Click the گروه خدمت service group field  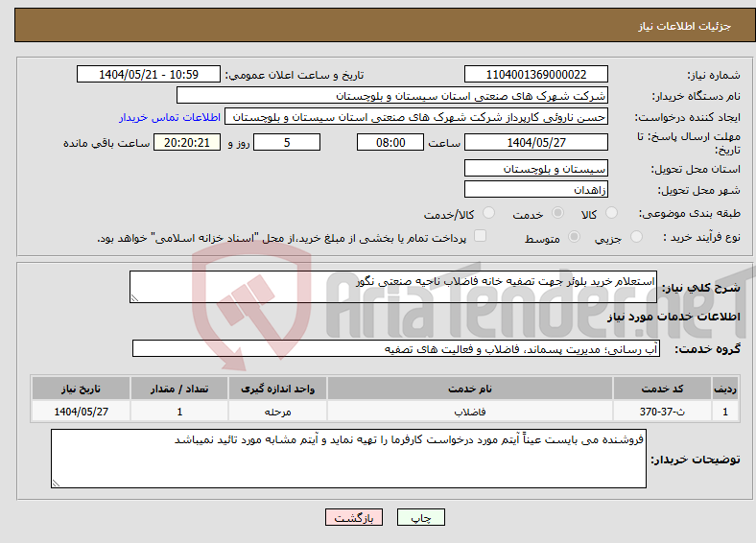click(396, 348)
